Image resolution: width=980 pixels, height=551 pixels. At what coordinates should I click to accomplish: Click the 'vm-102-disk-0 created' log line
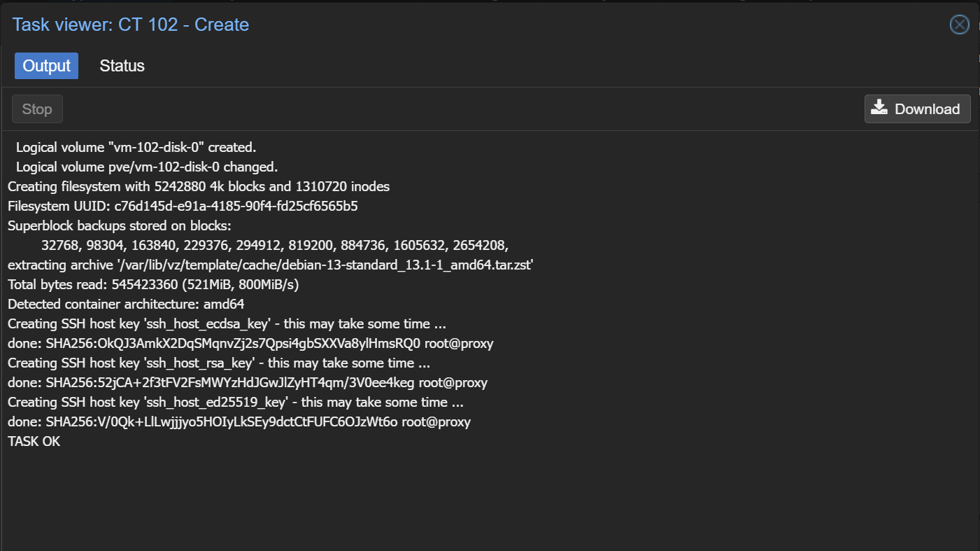[136, 148]
